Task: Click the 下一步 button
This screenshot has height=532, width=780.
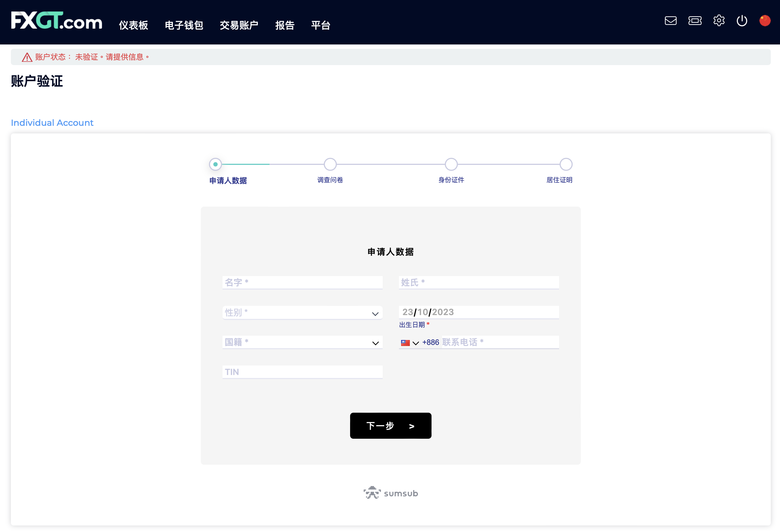Action: pos(391,425)
